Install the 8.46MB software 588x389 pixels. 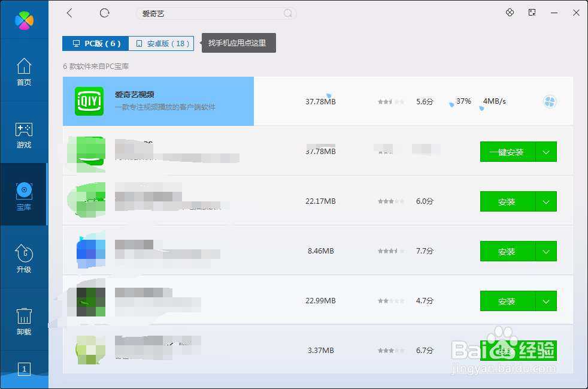(508, 251)
